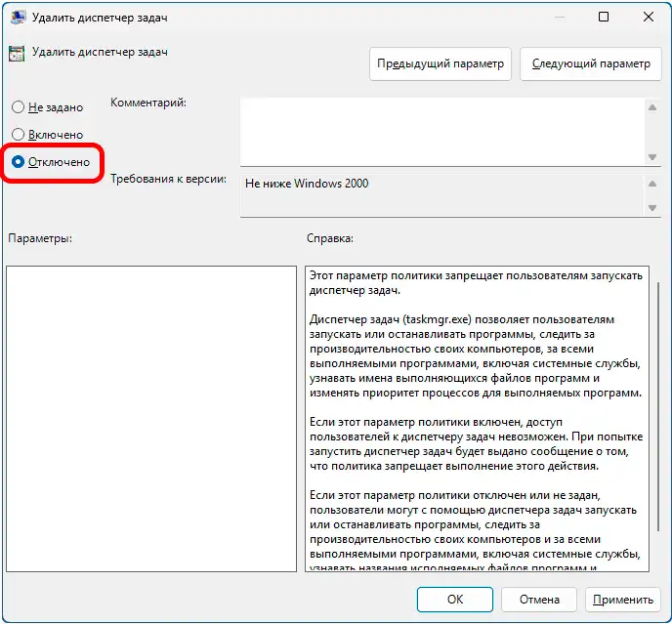Viewport: 672px width, 624px height.
Task: Minimize the dialog window
Action: (x=560, y=17)
